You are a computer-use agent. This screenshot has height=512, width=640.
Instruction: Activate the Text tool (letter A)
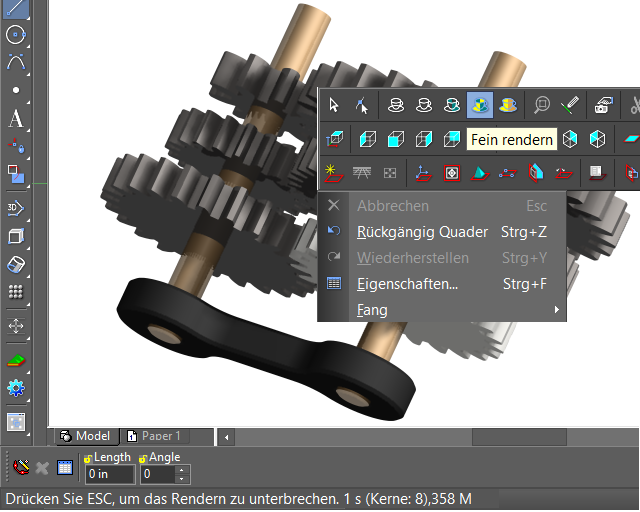click(x=16, y=119)
